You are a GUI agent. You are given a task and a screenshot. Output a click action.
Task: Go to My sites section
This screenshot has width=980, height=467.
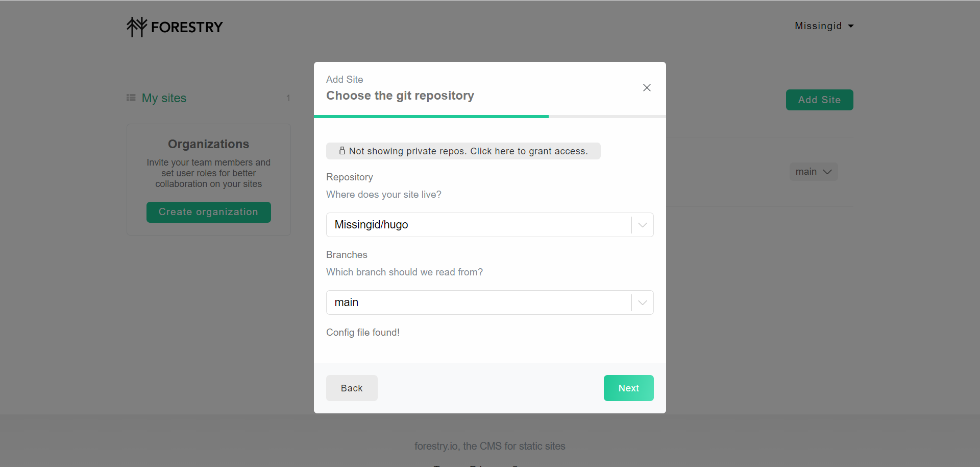pos(164,98)
